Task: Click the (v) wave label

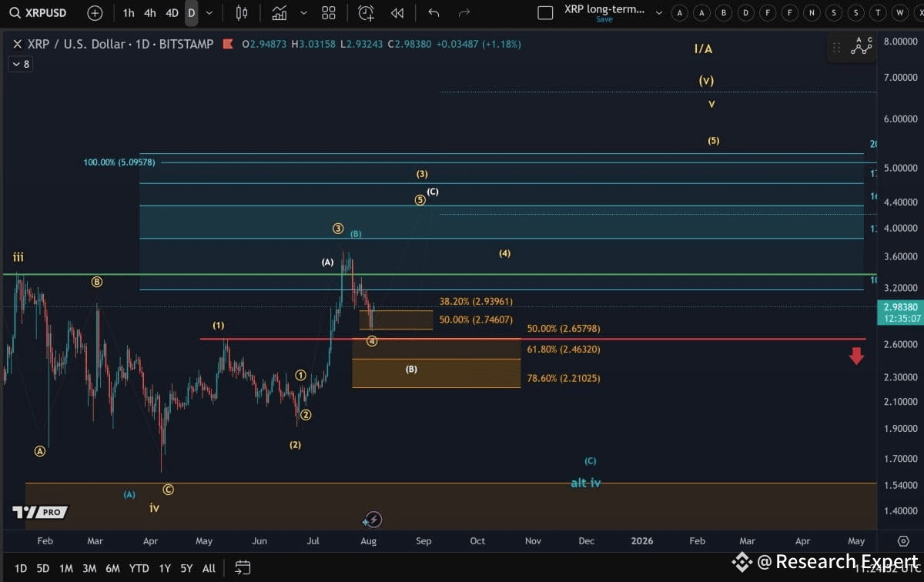Action: pyautogui.click(x=707, y=80)
